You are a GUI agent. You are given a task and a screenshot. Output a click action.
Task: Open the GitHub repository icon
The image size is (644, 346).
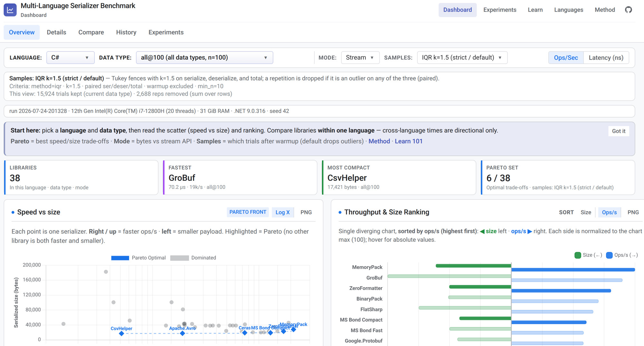(629, 10)
